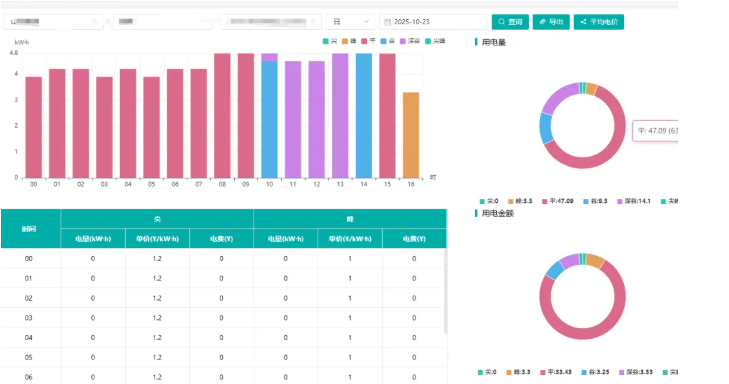Click the orange slice of 用电金额 donut
The width and height of the screenshot is (729, 384).
coord(595,261)
